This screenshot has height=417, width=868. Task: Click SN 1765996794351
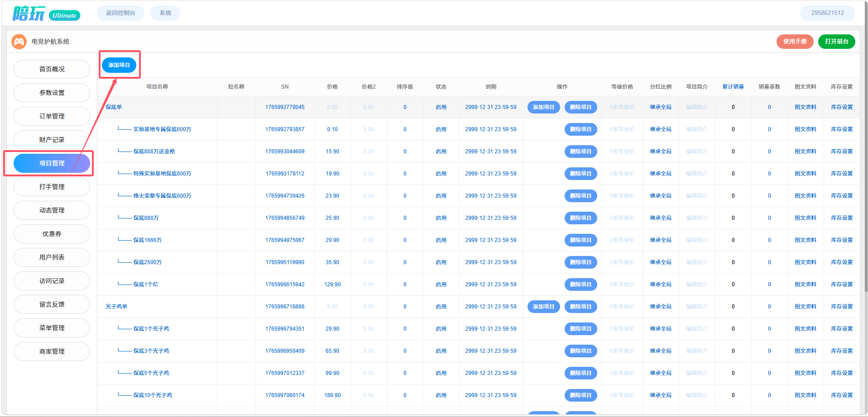tap(285, 329)
